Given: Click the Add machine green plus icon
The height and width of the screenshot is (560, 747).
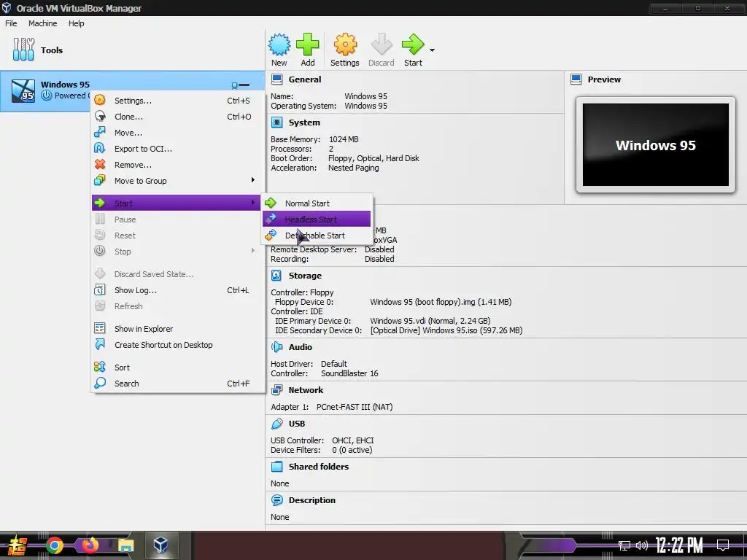Looking at the screenshot, I should (x=308, y=44).
